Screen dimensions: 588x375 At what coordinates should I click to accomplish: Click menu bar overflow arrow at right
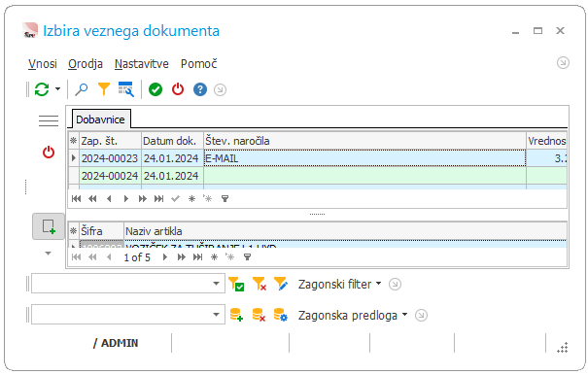(x=563, y=62)
